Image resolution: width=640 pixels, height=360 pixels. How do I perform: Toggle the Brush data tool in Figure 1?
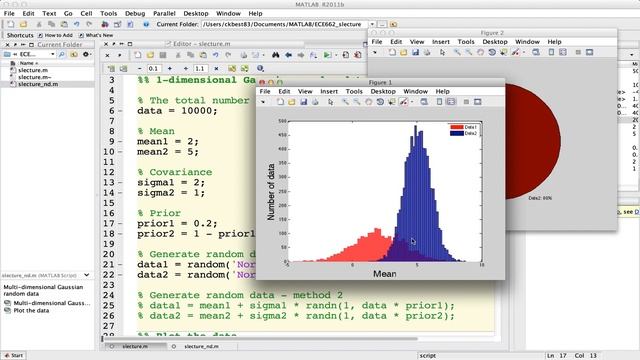[x=403, y=102]
